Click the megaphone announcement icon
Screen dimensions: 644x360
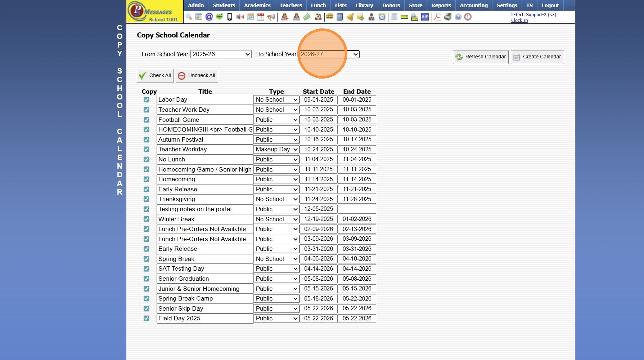[x=271, y=17]
